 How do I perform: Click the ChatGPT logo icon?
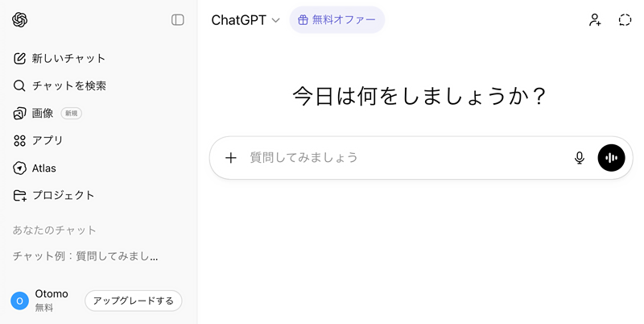coord(20,20)
